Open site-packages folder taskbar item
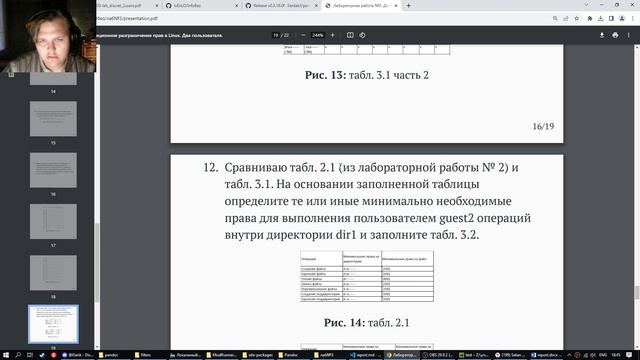 (257, 355)
